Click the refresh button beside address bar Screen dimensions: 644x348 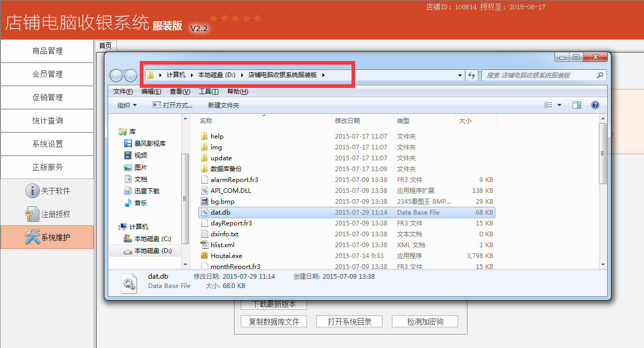(x=472, y=75)
